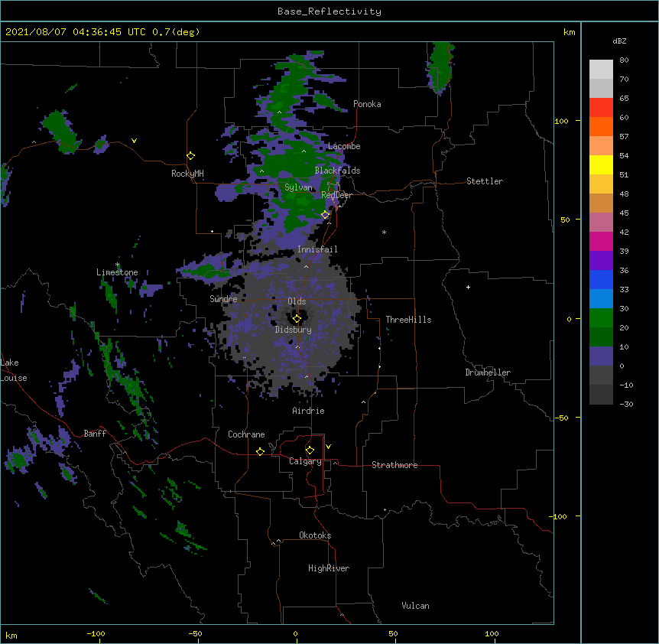Click the Banff label
This screenshot has height=644, width=659.
(x=95, y=434)
